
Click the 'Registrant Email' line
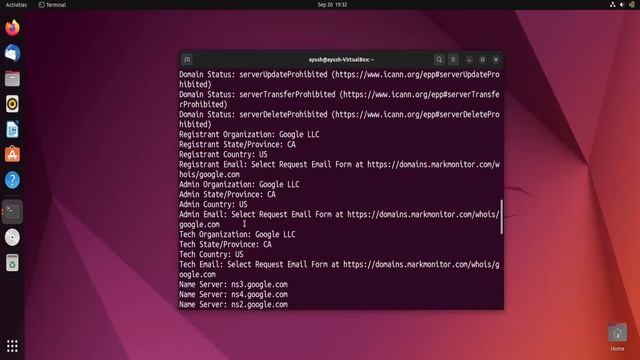point(339,169)
